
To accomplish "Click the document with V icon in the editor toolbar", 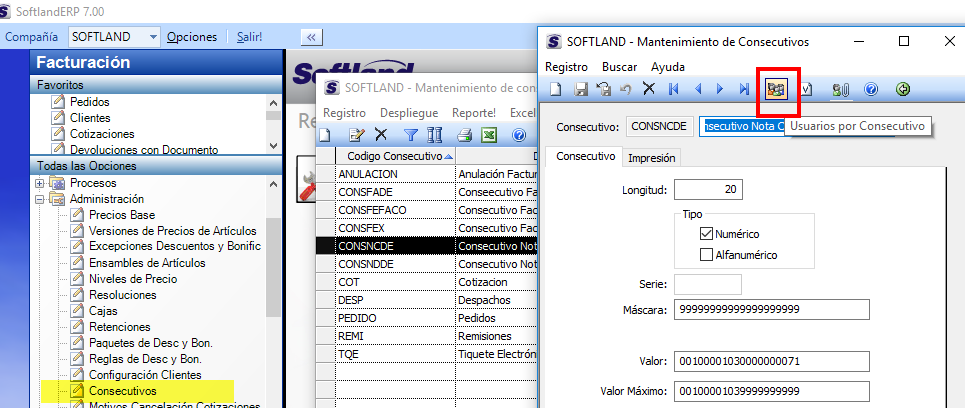I will [x=807, y=90].
